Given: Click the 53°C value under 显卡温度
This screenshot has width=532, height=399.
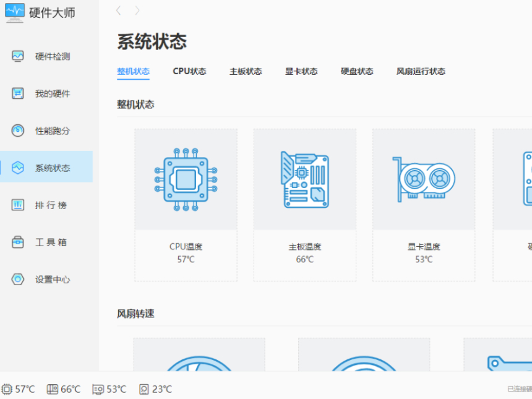Looking at the screenshot, I should pos(424,260).
